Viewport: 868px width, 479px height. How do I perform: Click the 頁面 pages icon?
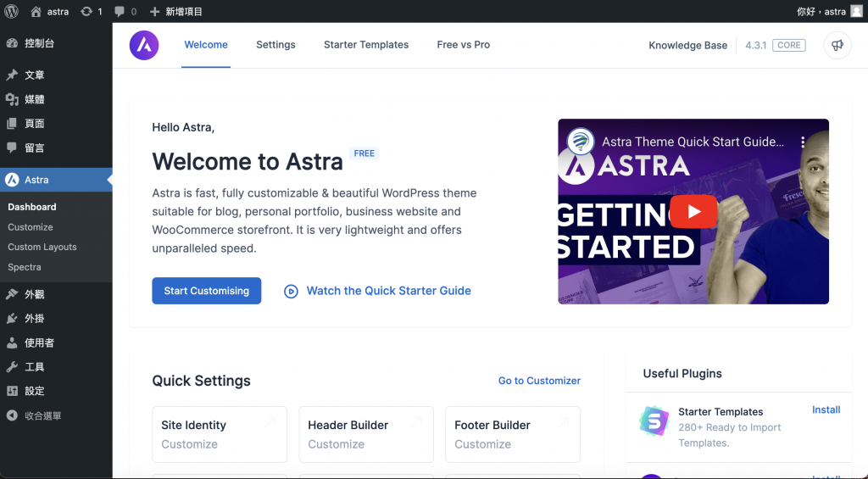[x=12, y=124]
